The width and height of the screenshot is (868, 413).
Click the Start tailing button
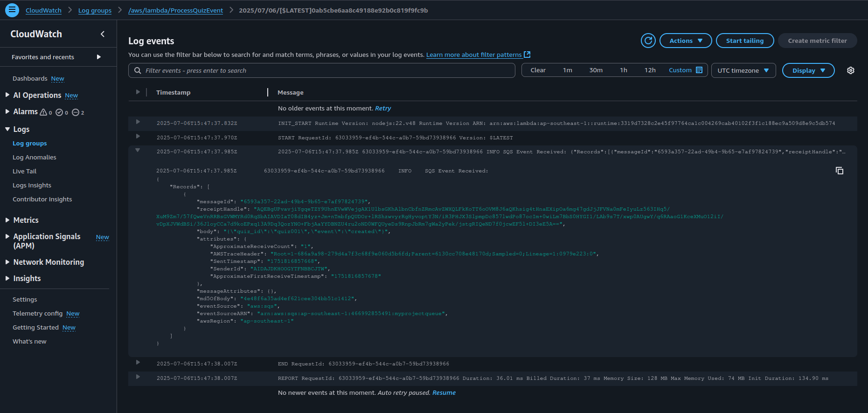pyautogui.click(x=744, y=41)
